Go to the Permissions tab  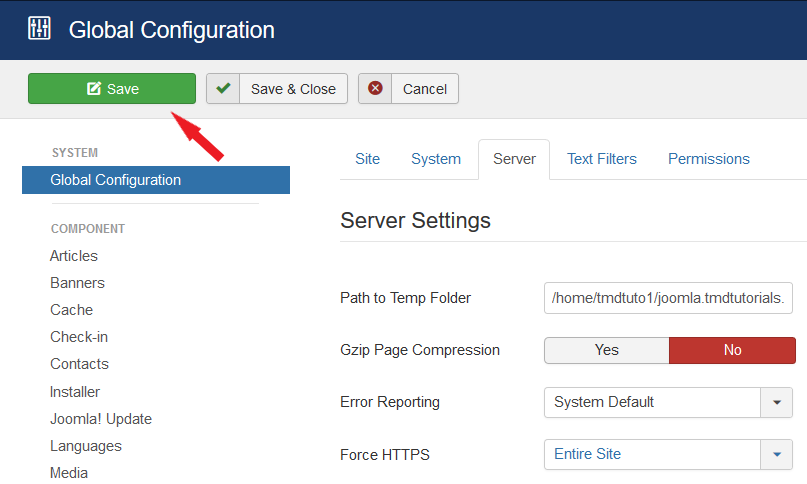pos(708,159)
